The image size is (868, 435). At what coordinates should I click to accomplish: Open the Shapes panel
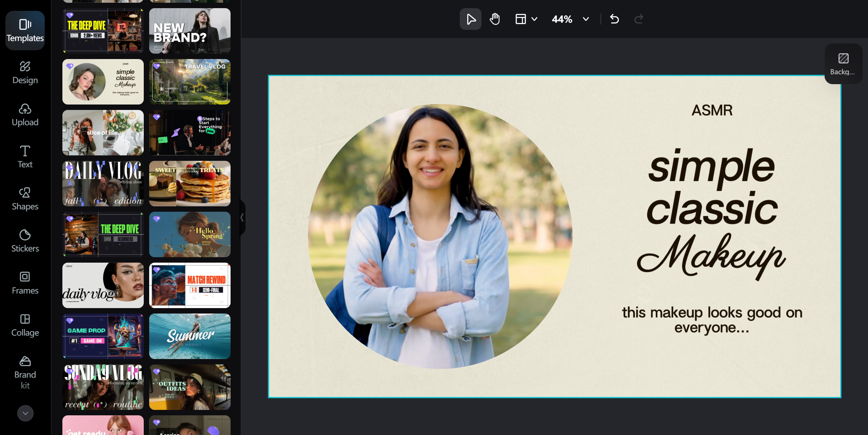coord(25,198)
